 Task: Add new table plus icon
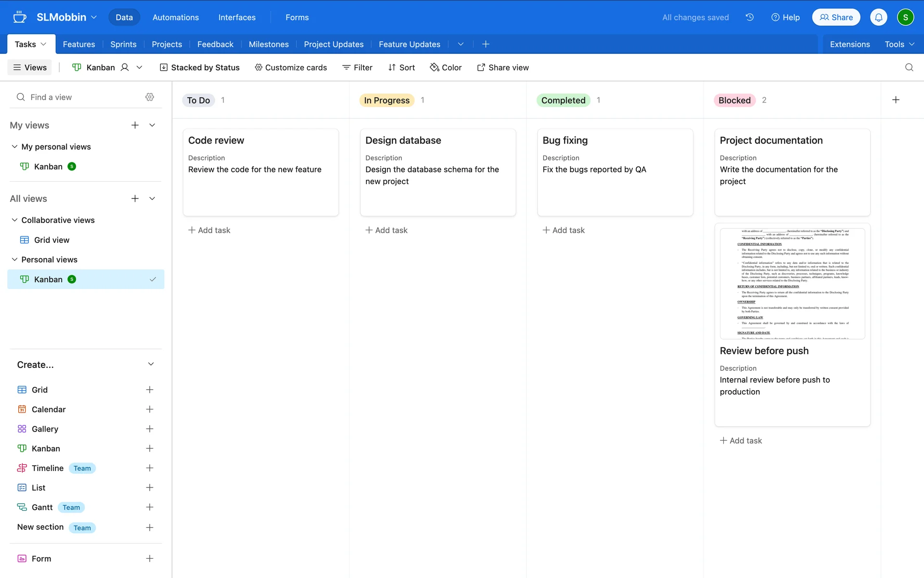(x=486, y=44)
